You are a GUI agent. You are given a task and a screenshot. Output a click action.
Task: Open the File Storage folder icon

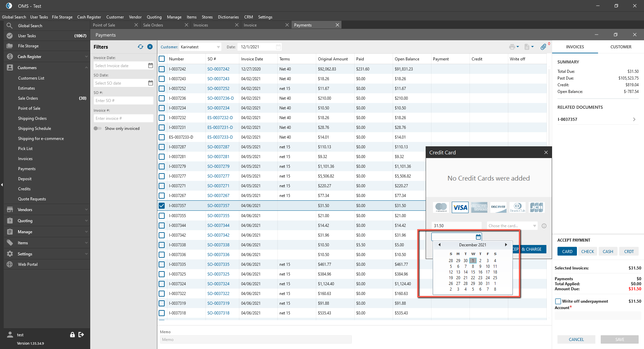coord(10,46)
